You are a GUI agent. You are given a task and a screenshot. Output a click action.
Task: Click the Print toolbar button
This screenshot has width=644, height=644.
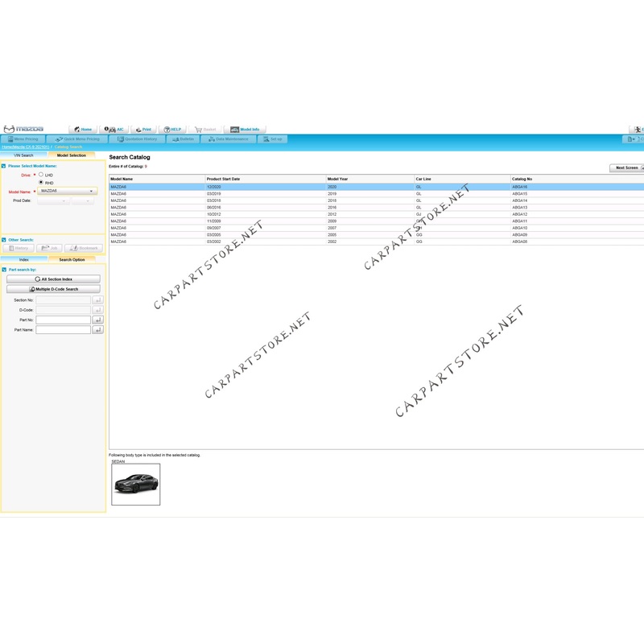click(x=144, y=130)
